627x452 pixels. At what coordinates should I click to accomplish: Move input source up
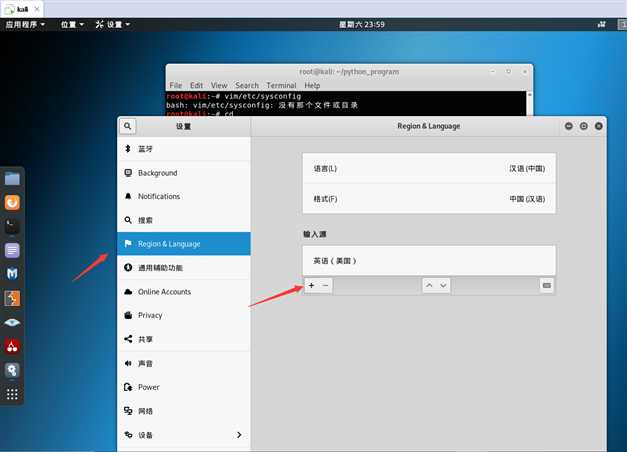pyautogui.click(x=429, y=285)
